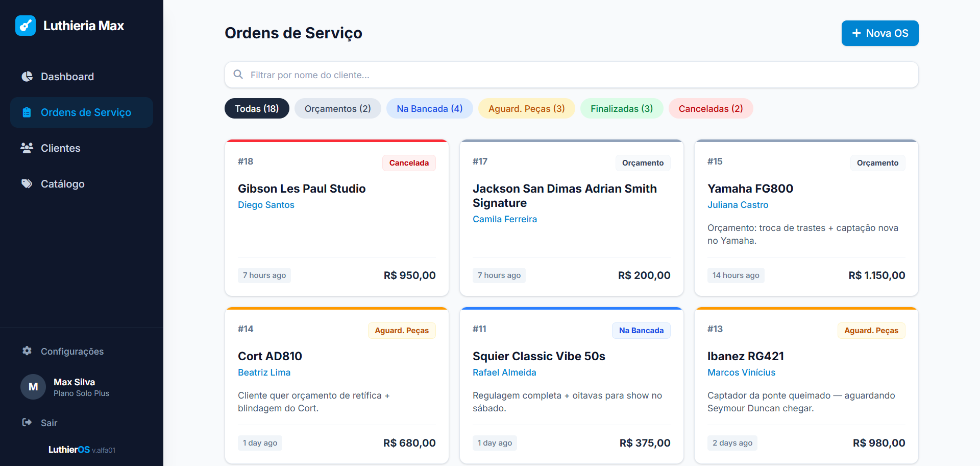Screen dimensions: 980x466
Task: Go to Clientes in the sidebar
Action: click(x=82, y=148)
